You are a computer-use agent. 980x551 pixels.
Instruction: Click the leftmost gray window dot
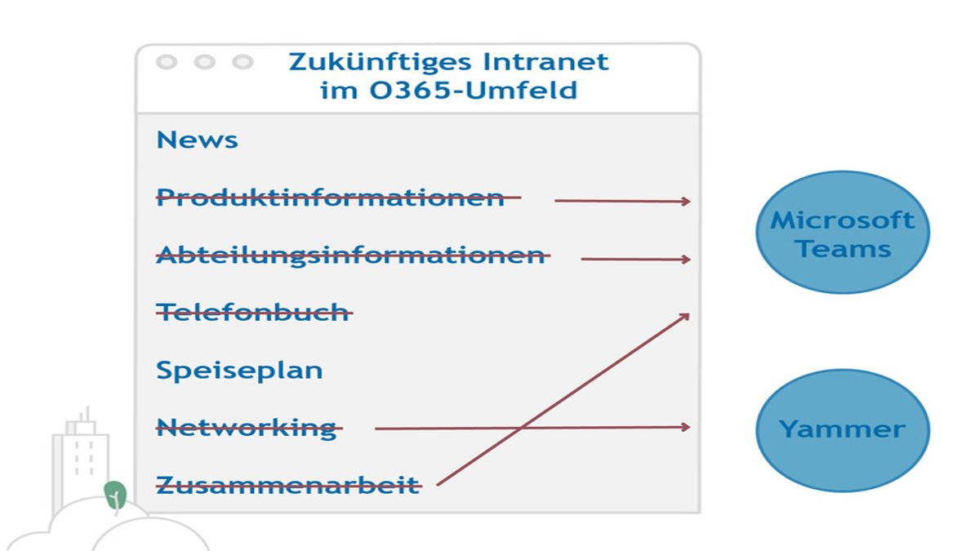167,62
